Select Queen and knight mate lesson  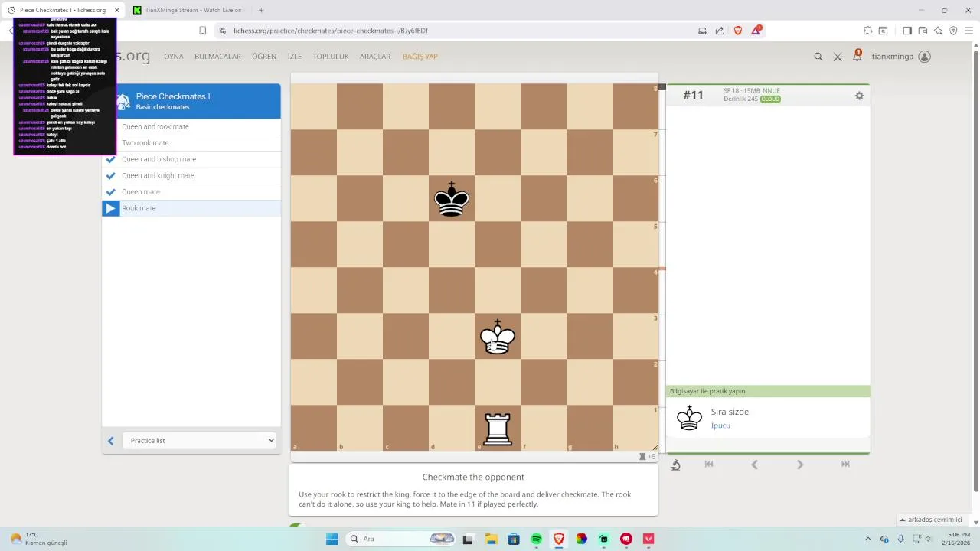point(191,175)
